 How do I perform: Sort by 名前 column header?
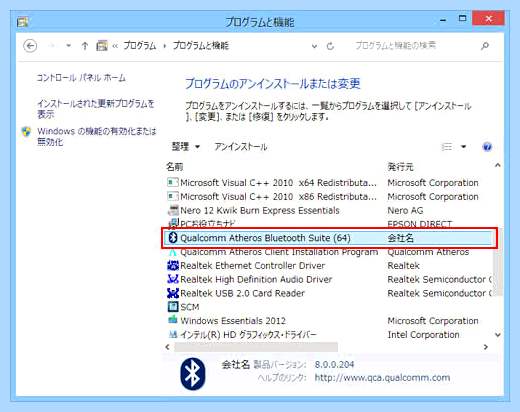pyautogui.click(x=175, y=166)
